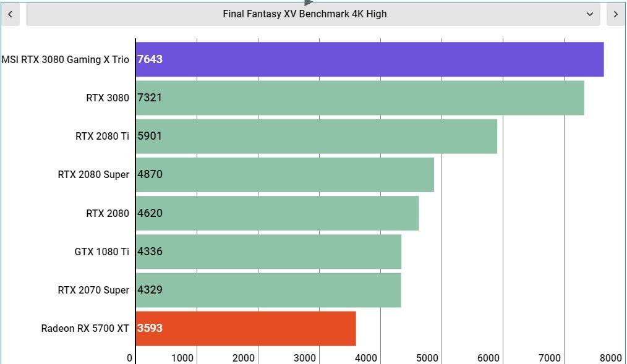Click the x-axis tick label 5000
The height and width of the screenshot is (364, 627).
(x=427, y=358)
